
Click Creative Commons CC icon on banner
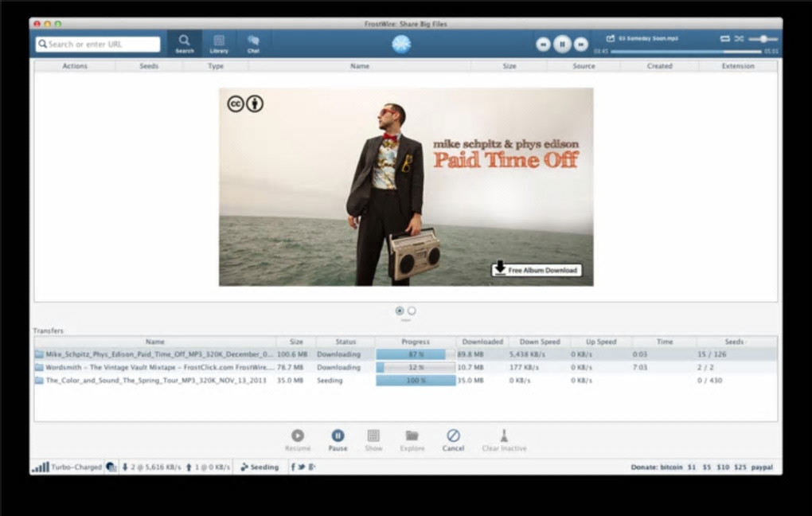click(235, 104)
